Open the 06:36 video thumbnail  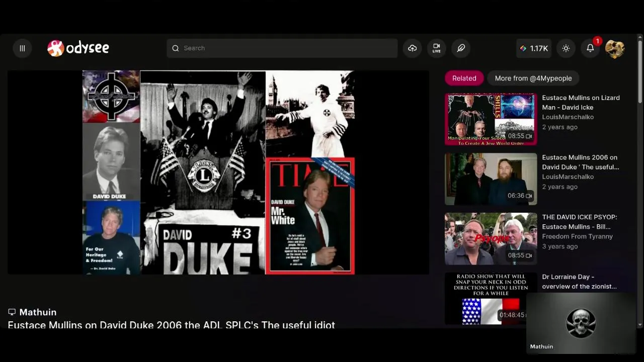point(491,179)
